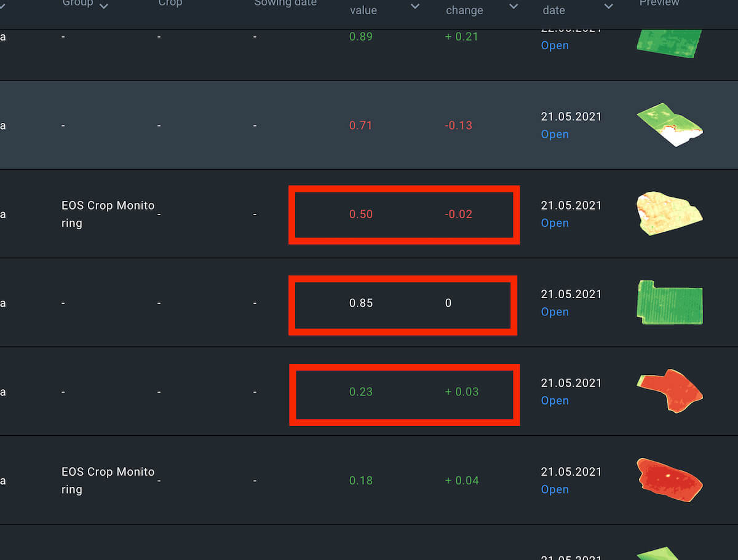Click Open link in the 0.18 row
738x560 pixels.
554,489
